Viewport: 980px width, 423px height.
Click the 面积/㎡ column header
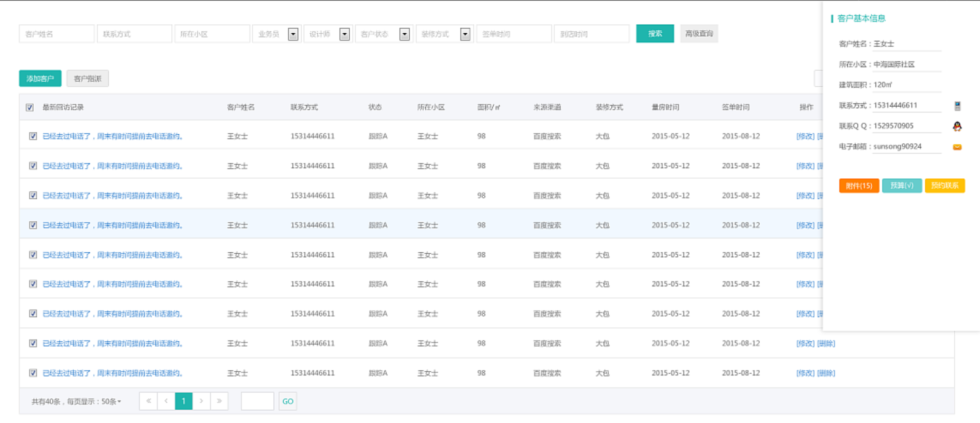[x=489, y=107]
